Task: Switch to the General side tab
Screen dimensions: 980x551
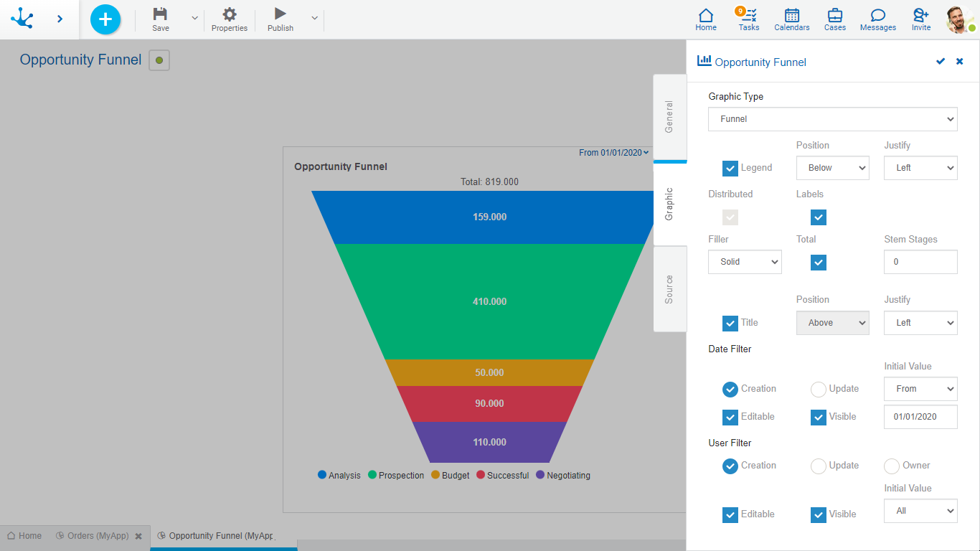Action: (669, 117)
